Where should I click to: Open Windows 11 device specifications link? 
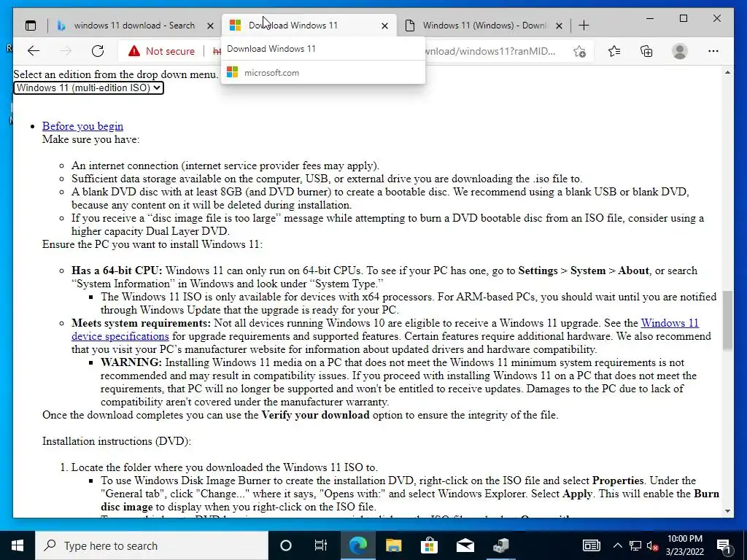385,330
